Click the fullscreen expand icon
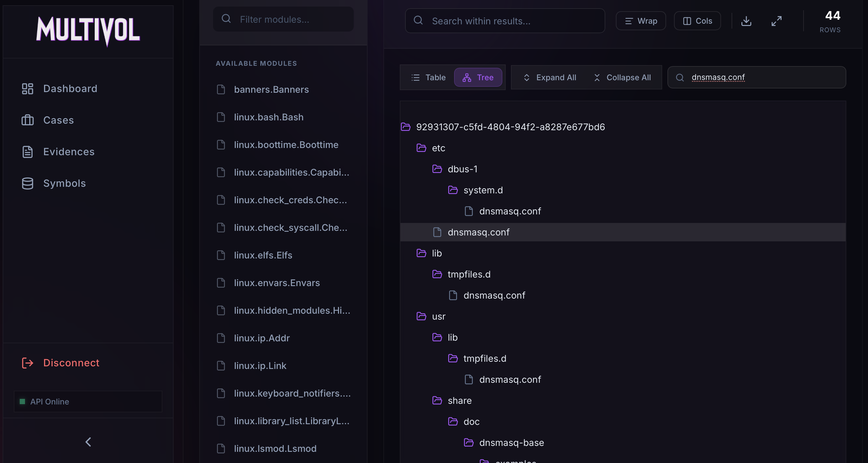This screenshot has width=868, height=463. (776, 21)
